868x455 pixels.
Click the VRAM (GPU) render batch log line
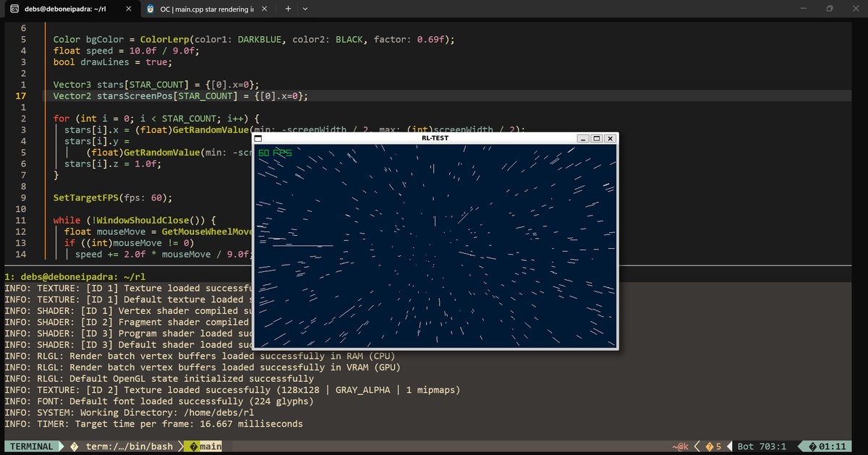point(203,367)
